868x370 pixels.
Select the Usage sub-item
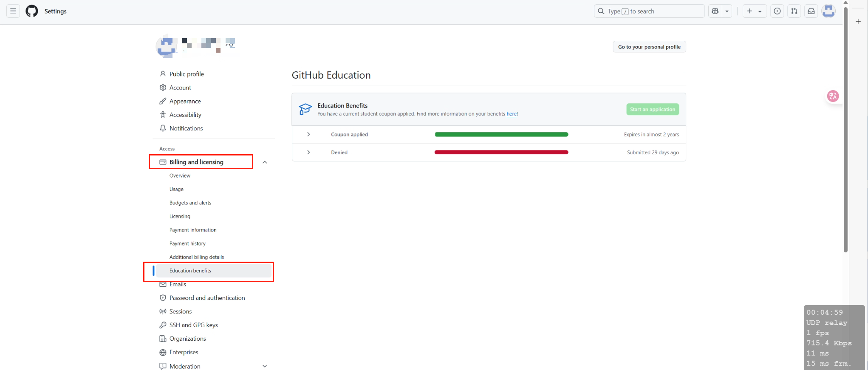coord(176,189)
